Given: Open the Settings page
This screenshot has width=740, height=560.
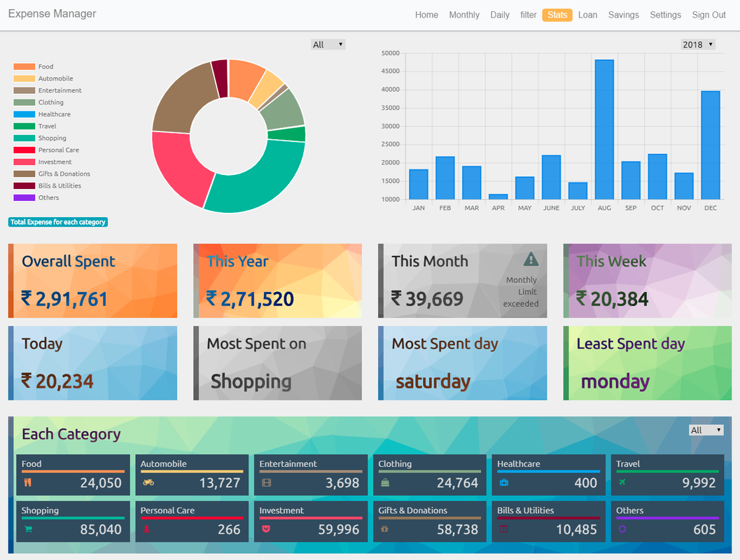Looking at the screenshot, I should (665, 15).
